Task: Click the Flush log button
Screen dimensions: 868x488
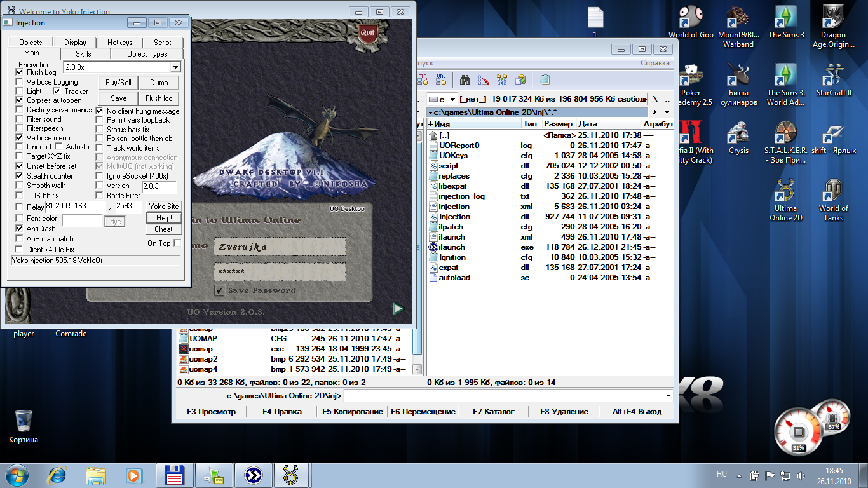Action: click(159, 98)
